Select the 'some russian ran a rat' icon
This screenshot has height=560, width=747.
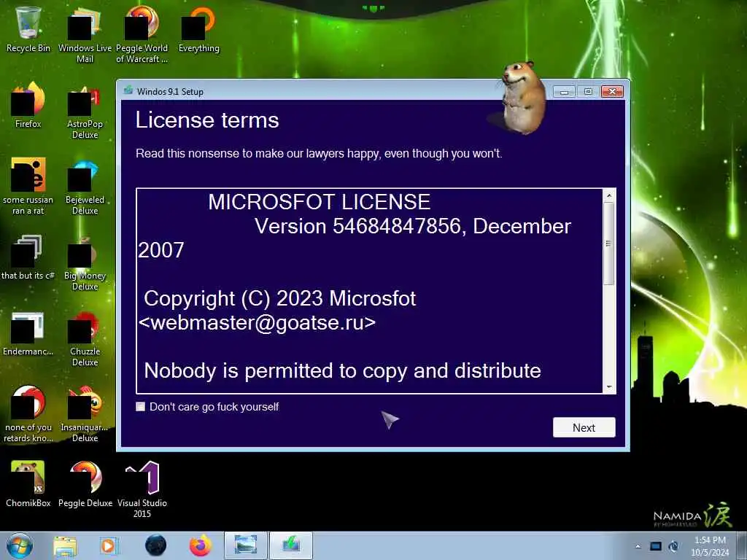click(28, 186)
